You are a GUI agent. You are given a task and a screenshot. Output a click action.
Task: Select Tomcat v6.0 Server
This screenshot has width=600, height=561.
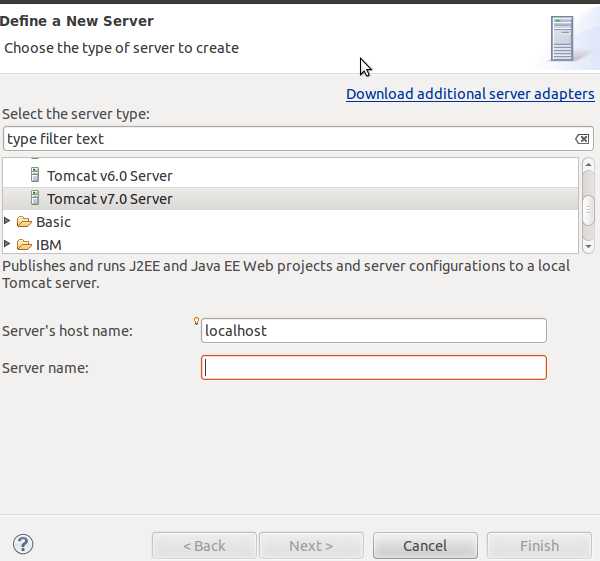[x=110, y=176]
